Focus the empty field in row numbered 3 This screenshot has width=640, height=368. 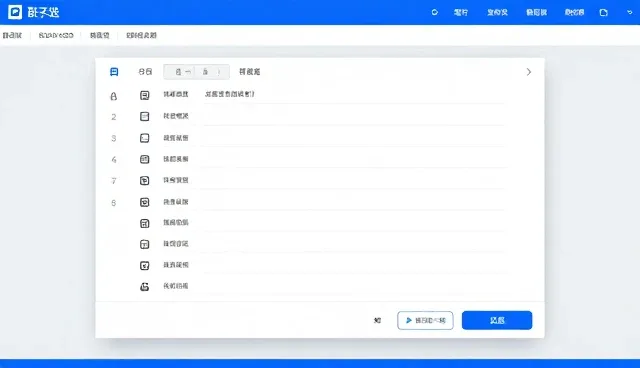(x=354, y=138)
